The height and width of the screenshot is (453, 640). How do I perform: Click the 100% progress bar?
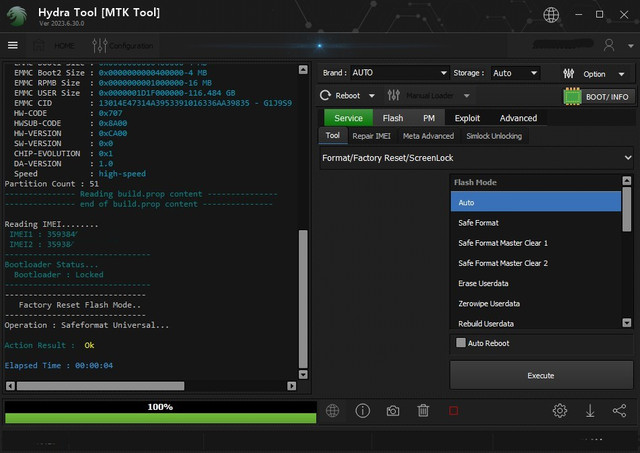pyautogui.click(x=160, y=412)
